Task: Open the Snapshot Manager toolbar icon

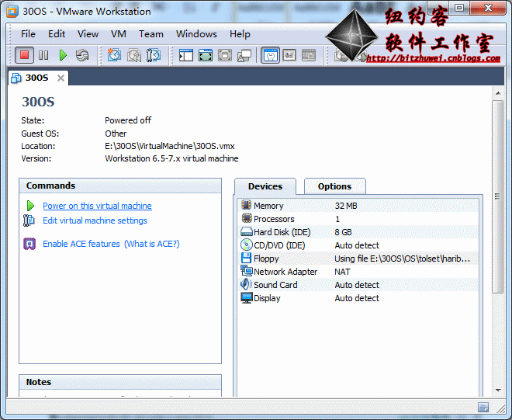Action: (x=153, y=55)
